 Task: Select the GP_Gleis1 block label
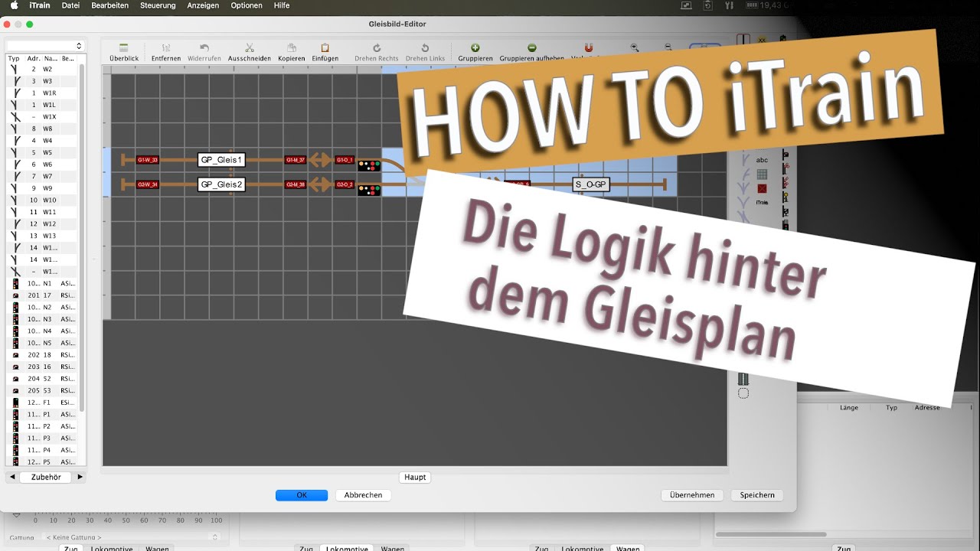[221, 160]
